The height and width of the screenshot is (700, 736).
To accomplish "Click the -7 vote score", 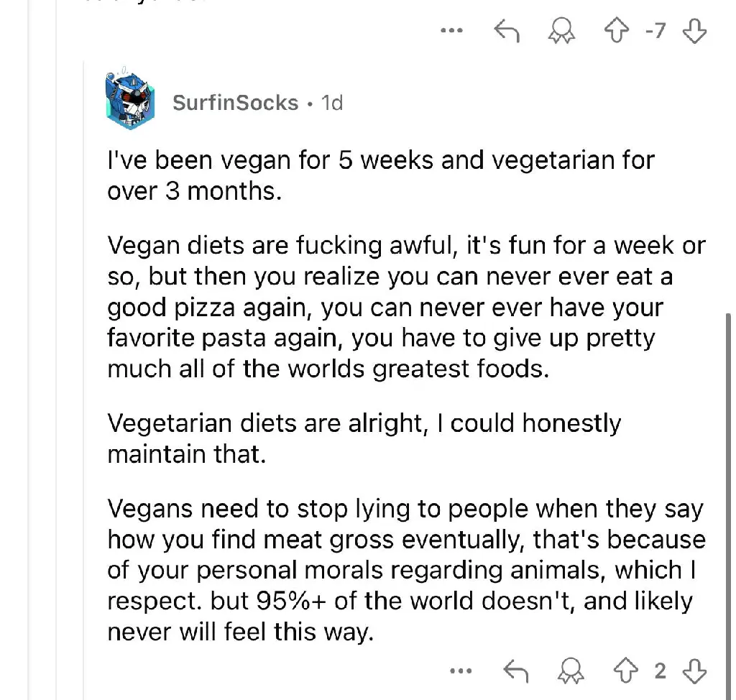I will click(x=655, y=30).
